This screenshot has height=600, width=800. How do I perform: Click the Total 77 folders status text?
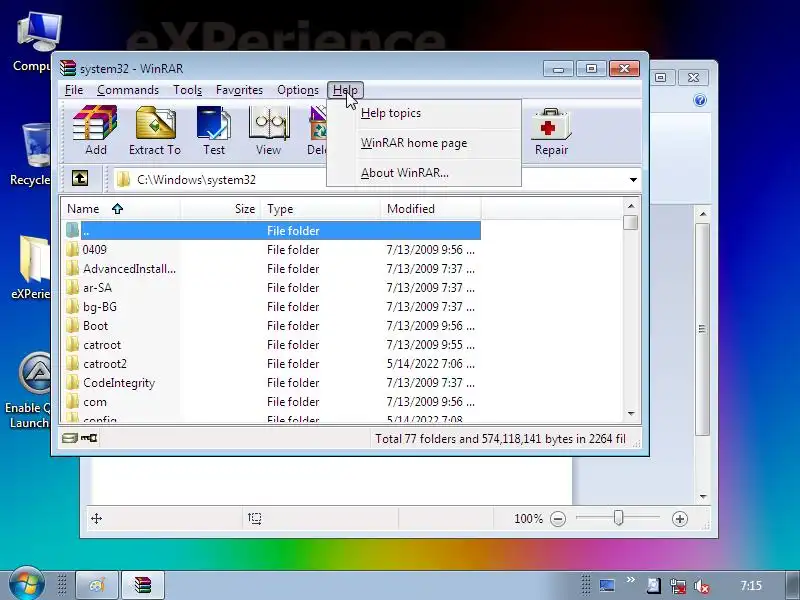(500, 439)
